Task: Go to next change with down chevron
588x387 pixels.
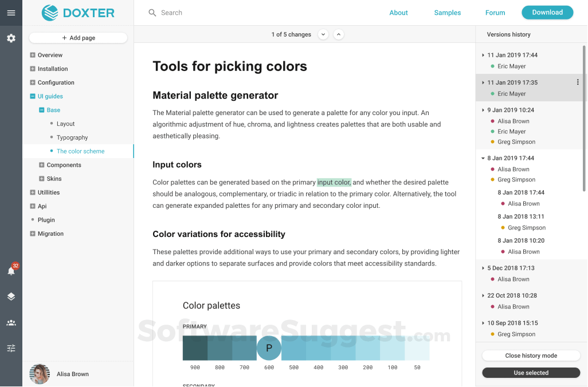Action: pyautogui.click(x=323, y=34)
